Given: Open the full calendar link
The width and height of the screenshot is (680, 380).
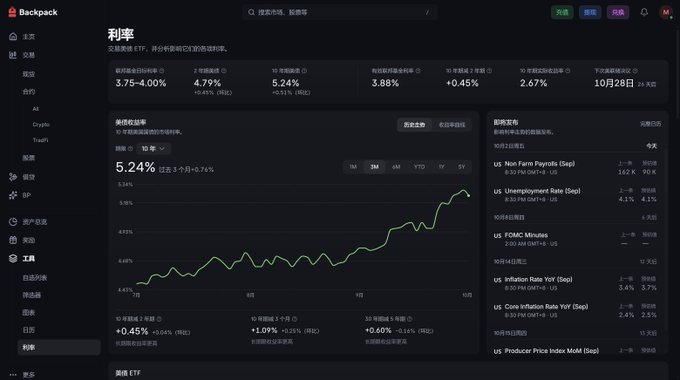Looking at the screenshot, I should [x=651, y=124].
